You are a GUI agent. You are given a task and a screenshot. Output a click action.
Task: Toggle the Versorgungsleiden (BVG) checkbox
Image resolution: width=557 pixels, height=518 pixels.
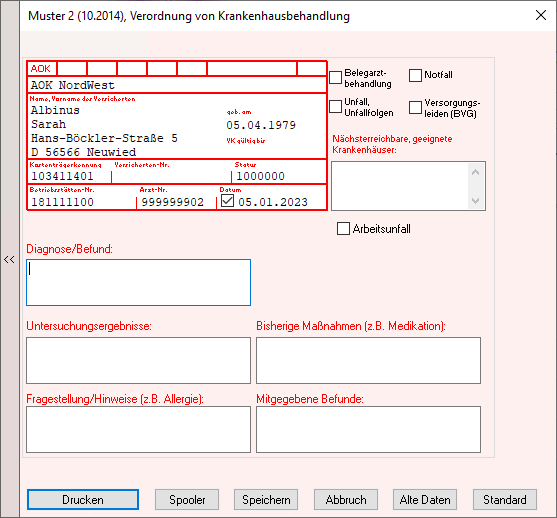[415, 107]
